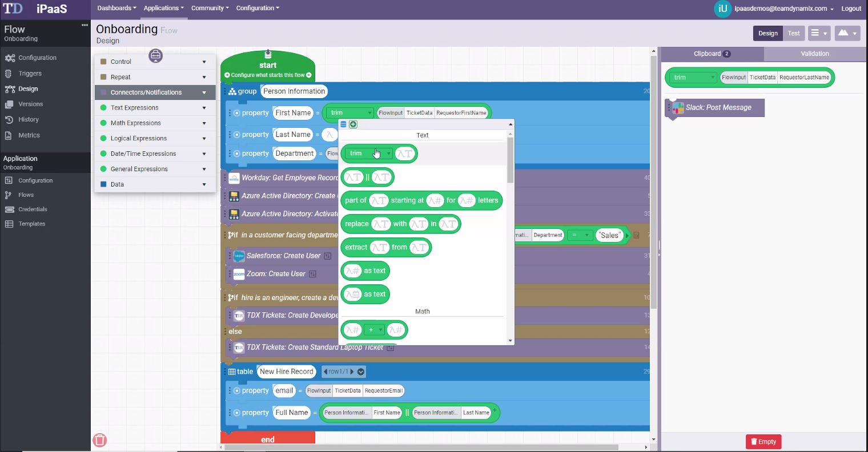Screen dimensions: 868x452
Task: Toggle the Department property radio icon
Action: (x=236, y=154)
